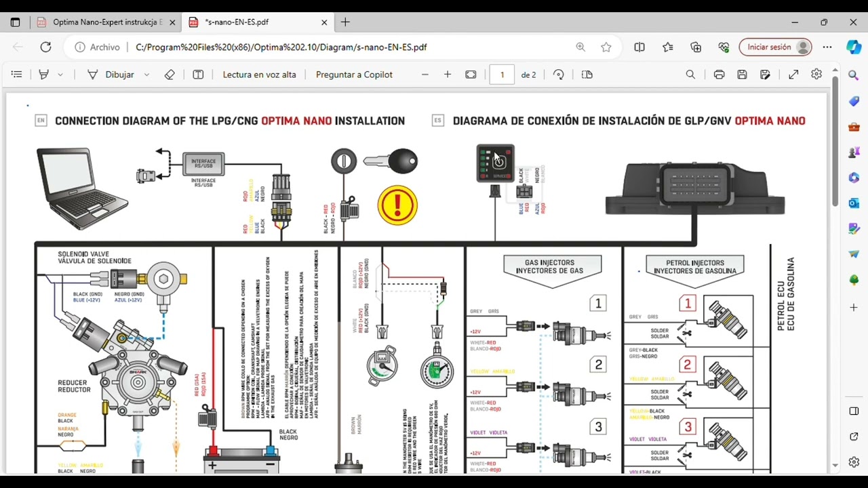
Task: Add a sidebar app with plus
Action: click(x=854, y=307)
